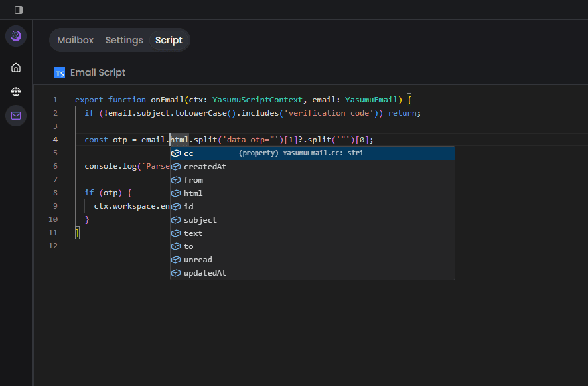Switch to the Mailbox tab
This screenshot has width=588, height=386.
[x=75, y=40]
